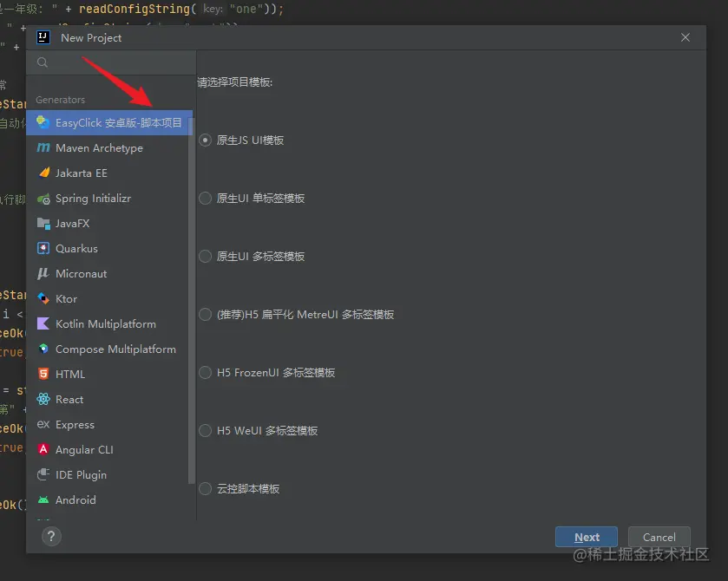
Task: Click the IDE Plugin list label
Action: [81, 474]
